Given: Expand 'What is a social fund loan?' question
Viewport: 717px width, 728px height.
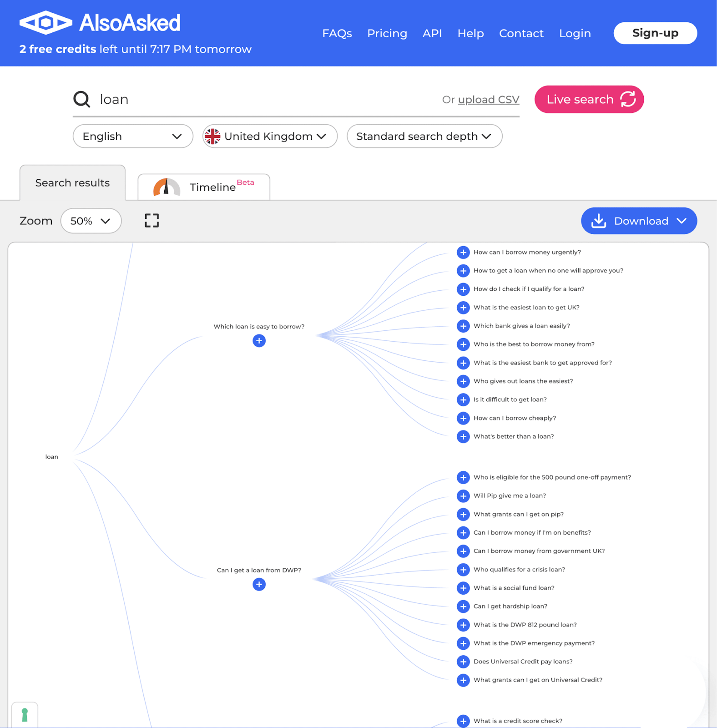Looking at the screenshot, I should (463, 588).
